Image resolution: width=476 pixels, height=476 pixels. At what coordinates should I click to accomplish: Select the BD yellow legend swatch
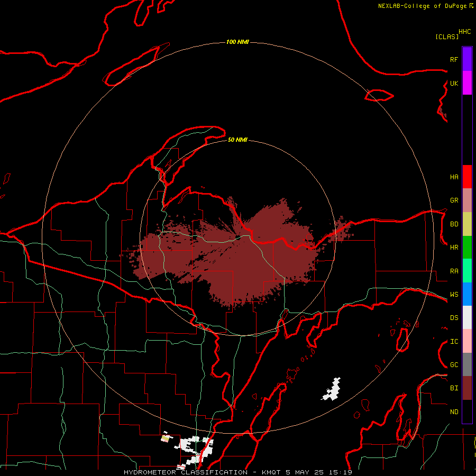[x=467, y=224]
